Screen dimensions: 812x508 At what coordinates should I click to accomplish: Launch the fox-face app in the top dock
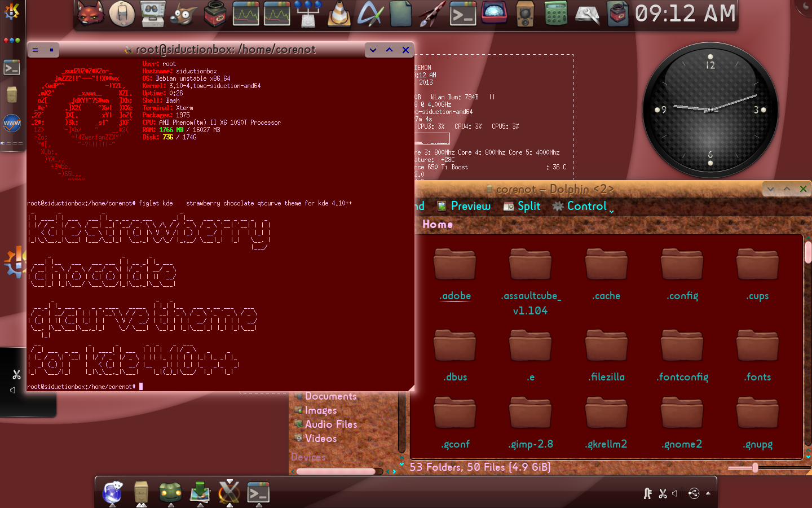point(91,14)
